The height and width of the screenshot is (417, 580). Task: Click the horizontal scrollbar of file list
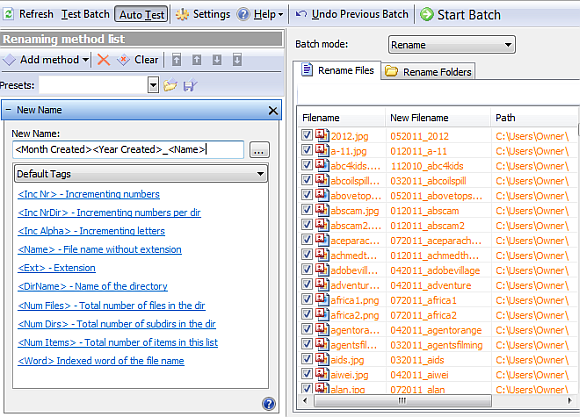pyautogui.click(x=403, y=400)
